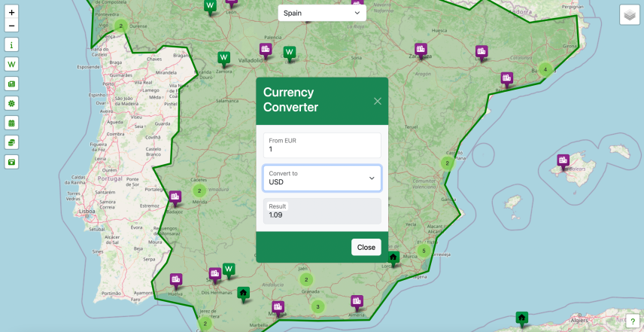Screen dimensions: 644x332
Task: Open the map layers control
Action: [x=629, y=15]
